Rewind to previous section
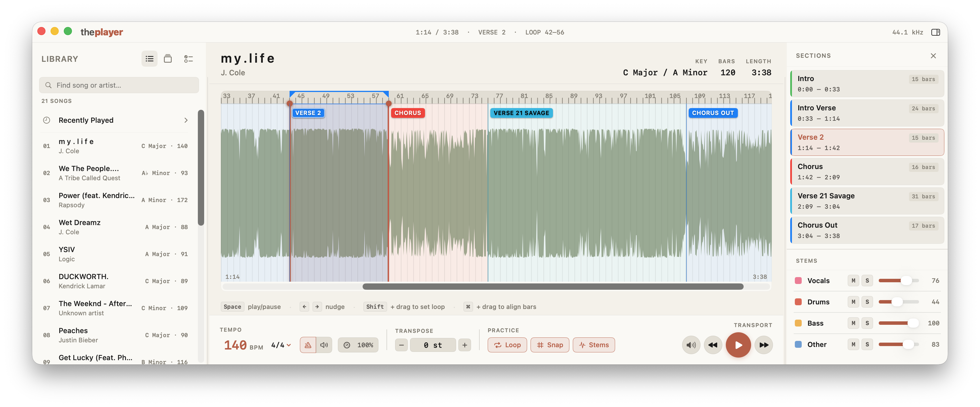 pos(713,345)
